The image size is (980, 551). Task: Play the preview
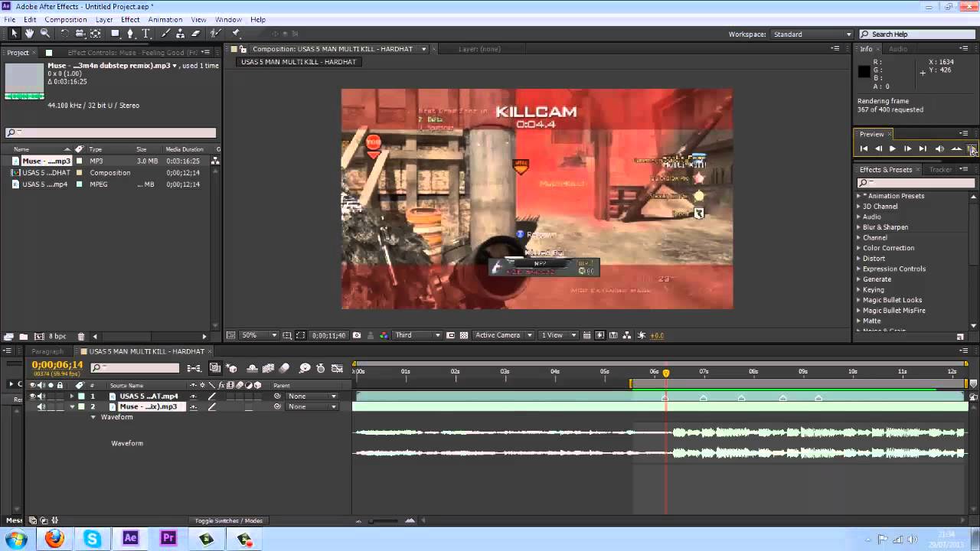tap(893, 148)
